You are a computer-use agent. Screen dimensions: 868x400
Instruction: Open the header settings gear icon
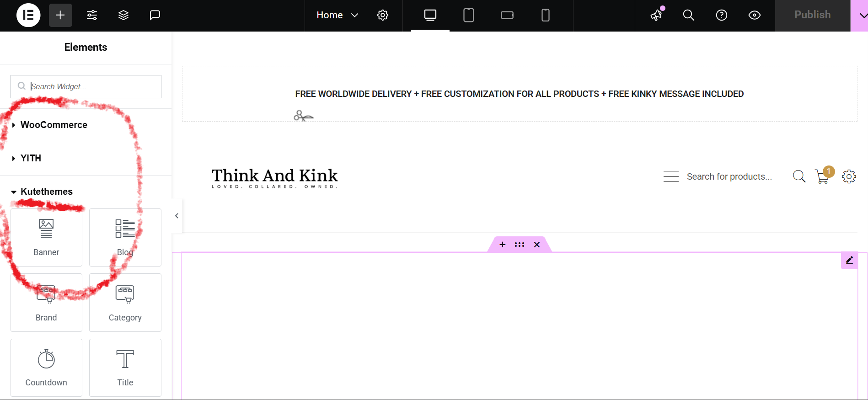(x=849, y=176)
